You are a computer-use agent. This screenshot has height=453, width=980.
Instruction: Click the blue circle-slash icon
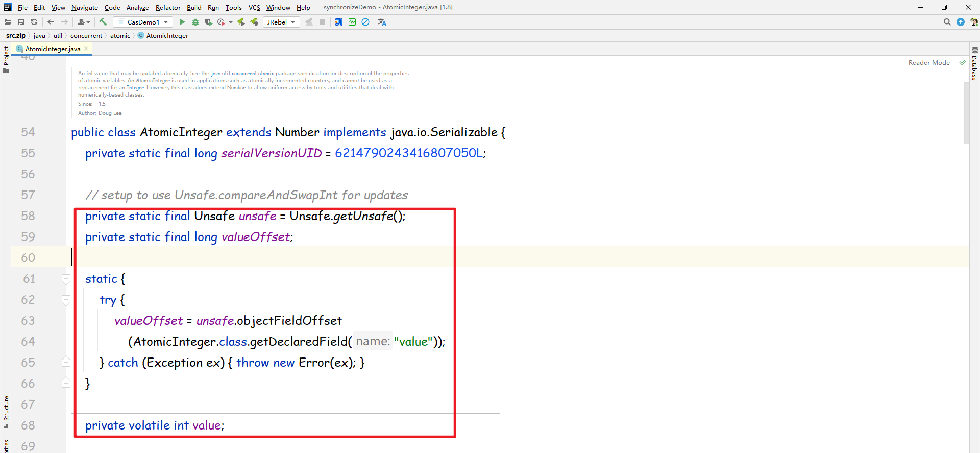[x=365, y=22]
